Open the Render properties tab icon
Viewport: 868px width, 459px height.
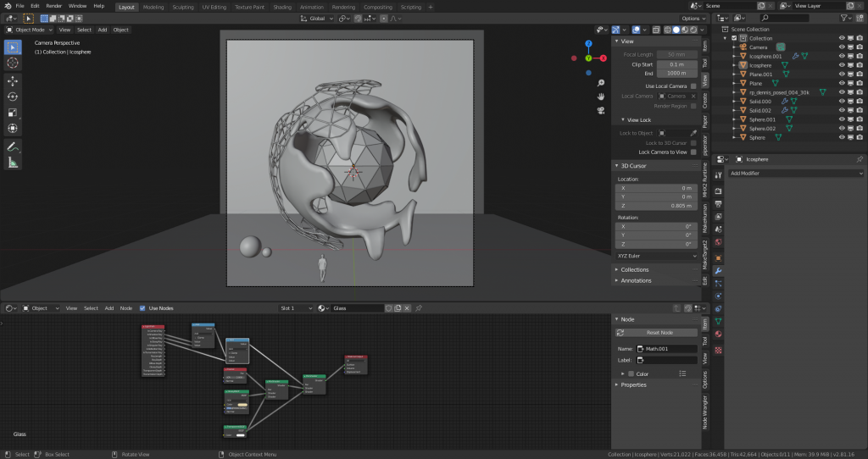coord(718,191)
